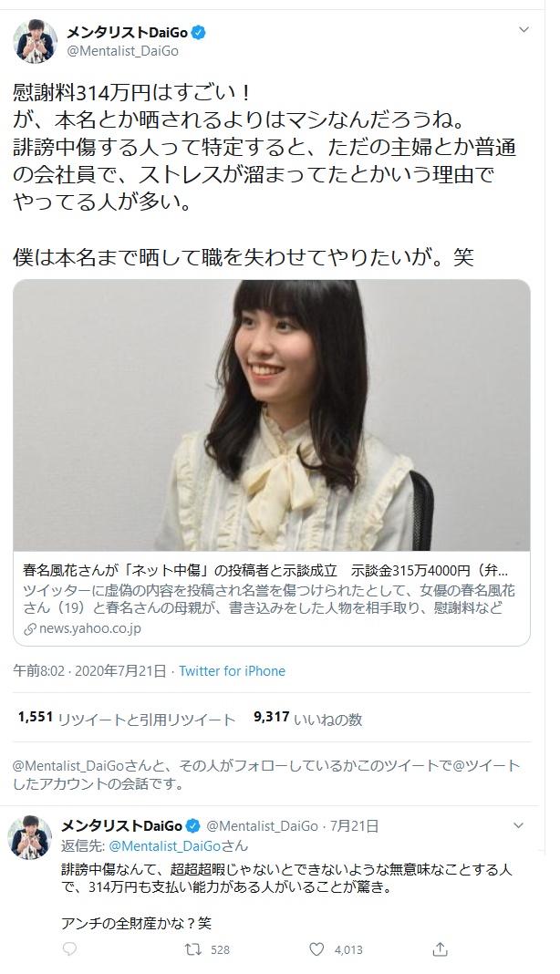Image resolution: width=560 pixels, height=974 pixels.
Task: Open the chevron menu on the main tweet
Action: pyautogui.click(x=524, y=30)
